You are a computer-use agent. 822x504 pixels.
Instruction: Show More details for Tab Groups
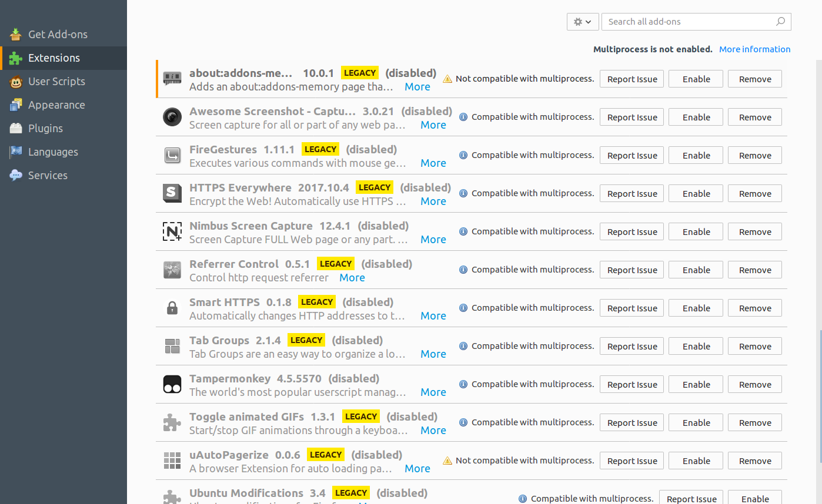tap(433, 354)
